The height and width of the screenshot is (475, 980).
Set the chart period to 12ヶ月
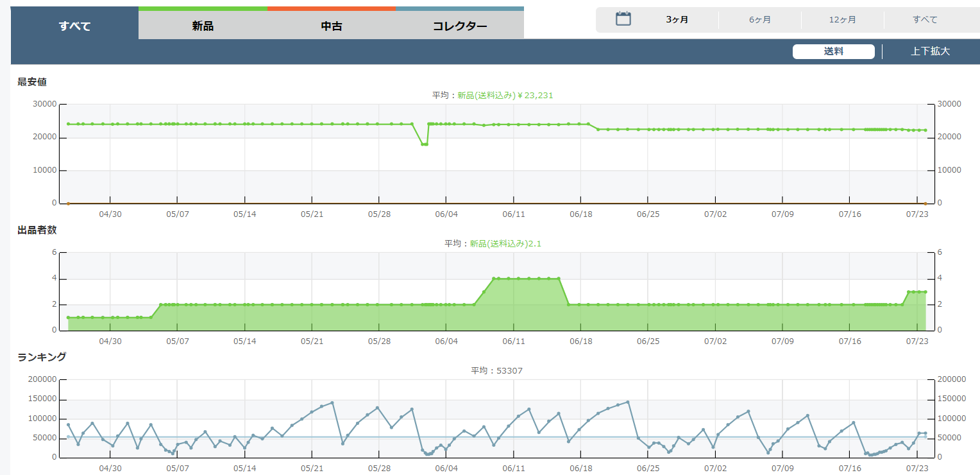point(842,20)
